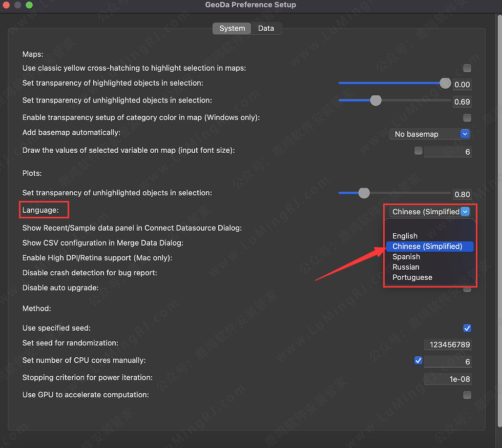The image size is (502, 448).
Task: Toggle category color transparency setup checkbox
Action: [467, 118]
